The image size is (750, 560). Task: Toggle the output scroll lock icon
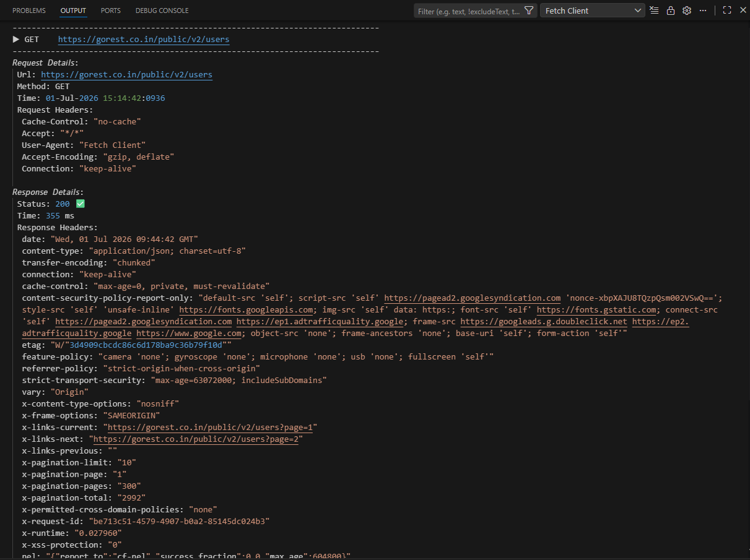coord(671,11)
